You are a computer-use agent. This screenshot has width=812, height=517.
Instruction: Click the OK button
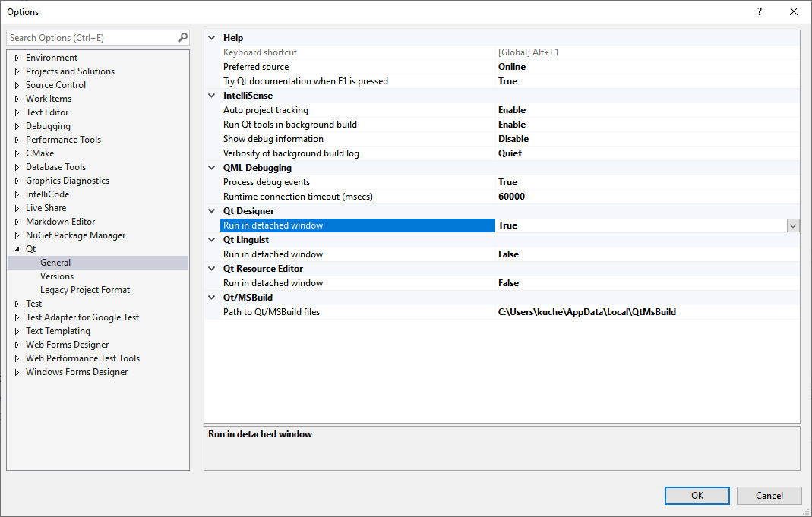click(x=697, y=495)
